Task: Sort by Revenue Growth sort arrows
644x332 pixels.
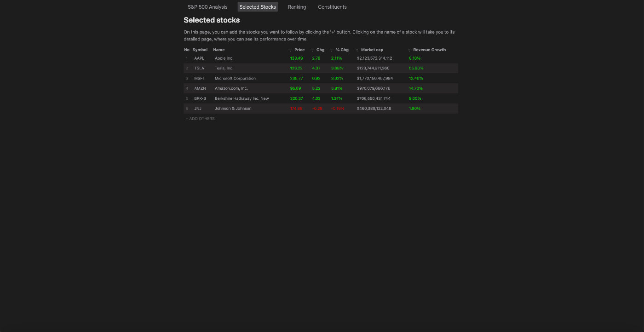Action: [409, 50]
